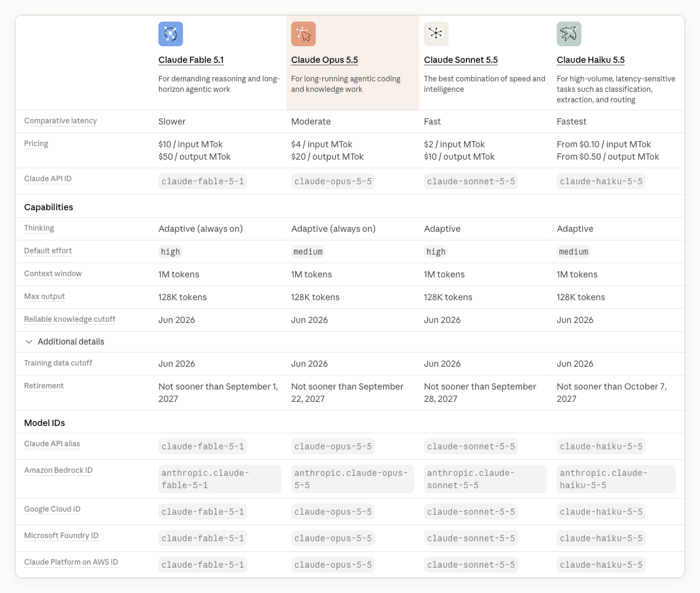This screenshot has height=593, width=700.
Task: Click the Google Cloud ID label
Action: (x=52, y=509)
